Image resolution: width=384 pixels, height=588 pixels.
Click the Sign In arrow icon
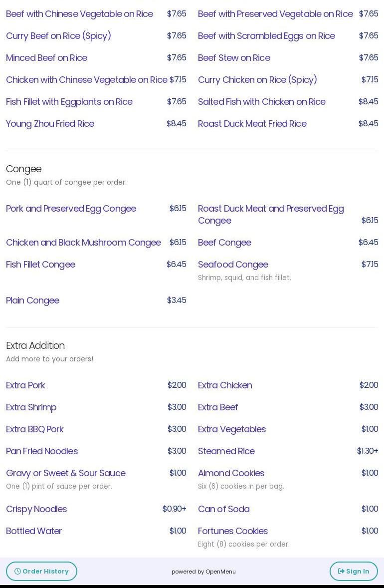coord(341,571)
